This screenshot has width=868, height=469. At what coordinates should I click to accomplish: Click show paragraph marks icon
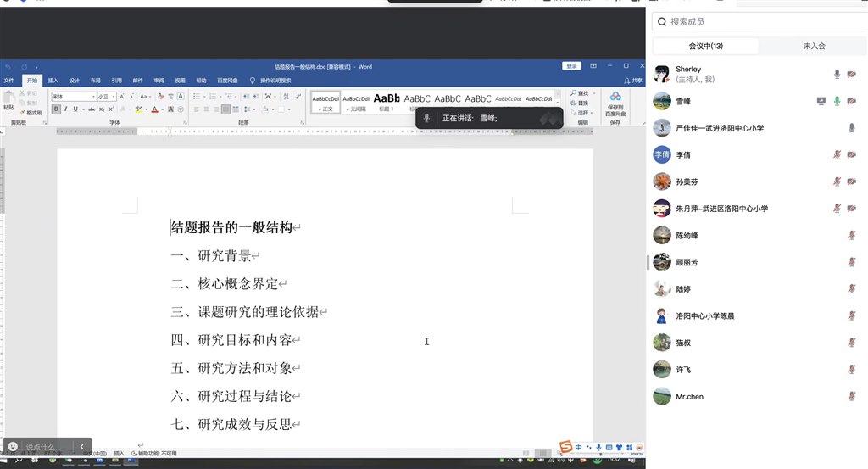[298, 97]
